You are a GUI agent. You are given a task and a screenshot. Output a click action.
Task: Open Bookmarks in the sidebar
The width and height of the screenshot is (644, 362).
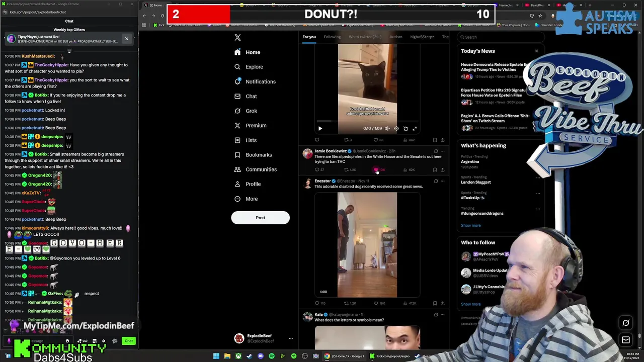coord(253,155)
